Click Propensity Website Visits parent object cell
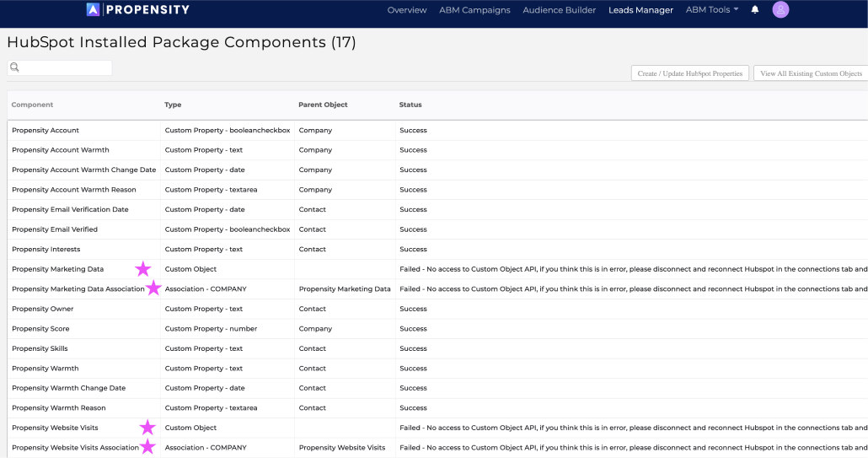This screenshot has height=458, width=868. point(341,448)
